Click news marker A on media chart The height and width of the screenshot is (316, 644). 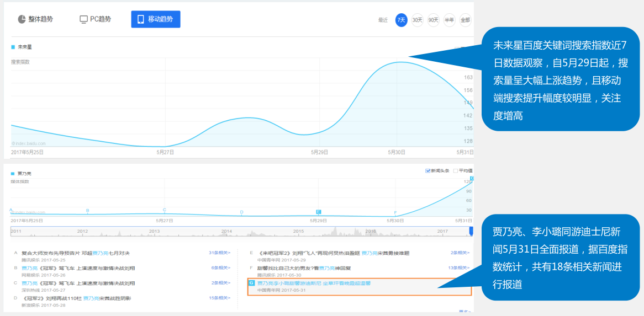(x=11, y=210)
